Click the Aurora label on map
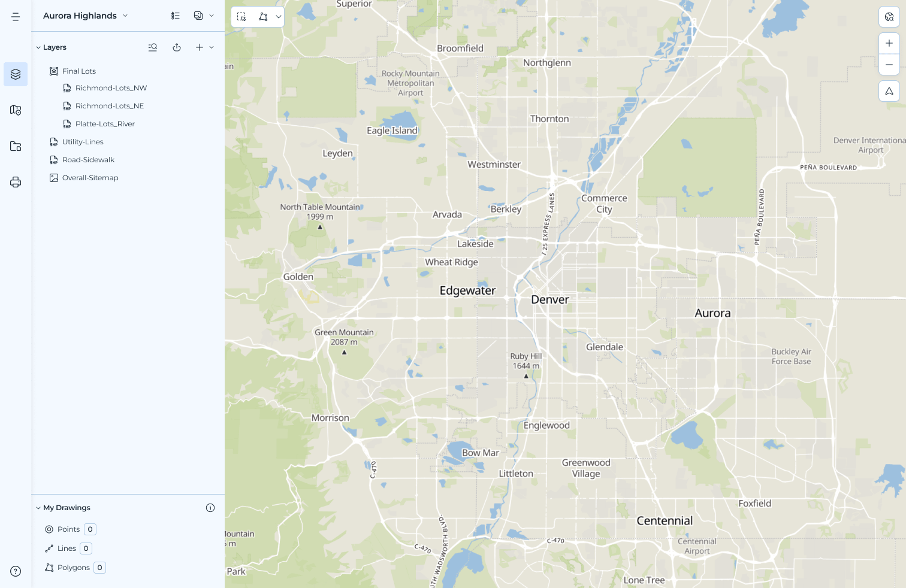Viewport: 906px width, 588px height. (x=712, y=313)
